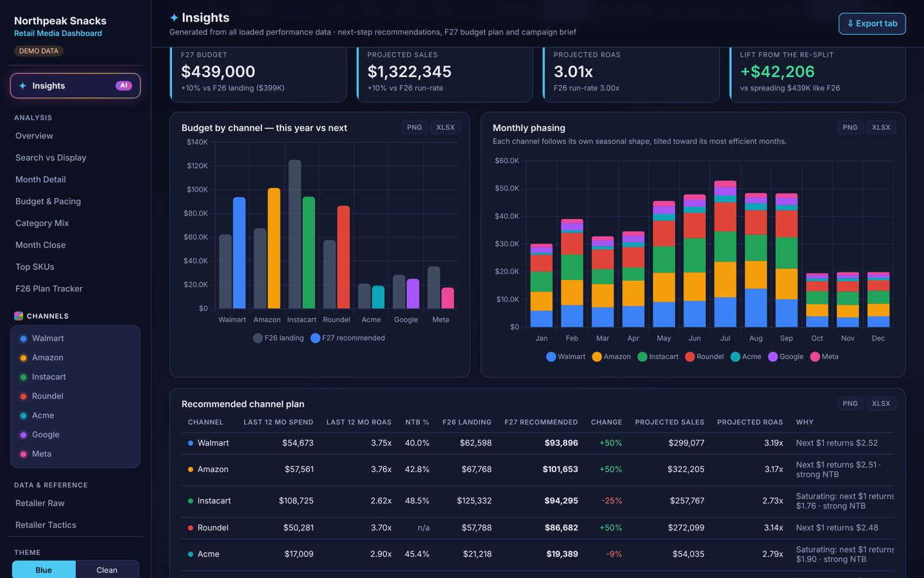The image size is (924, 578).
Task: Toggle Instacart series in Monthly phasing legend
Action: click(x=658, y=357)
